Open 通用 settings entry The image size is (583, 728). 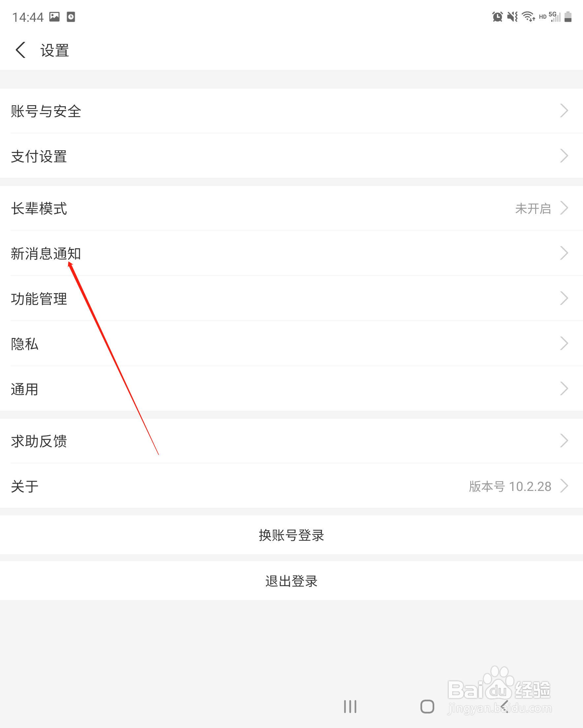[291, 389]
